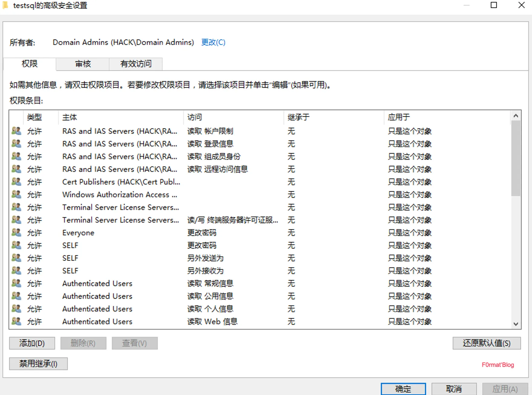This screenshot has height=395, width=532.
Task: Click the 禁用继承(I) button
Action: coord(38,364)
